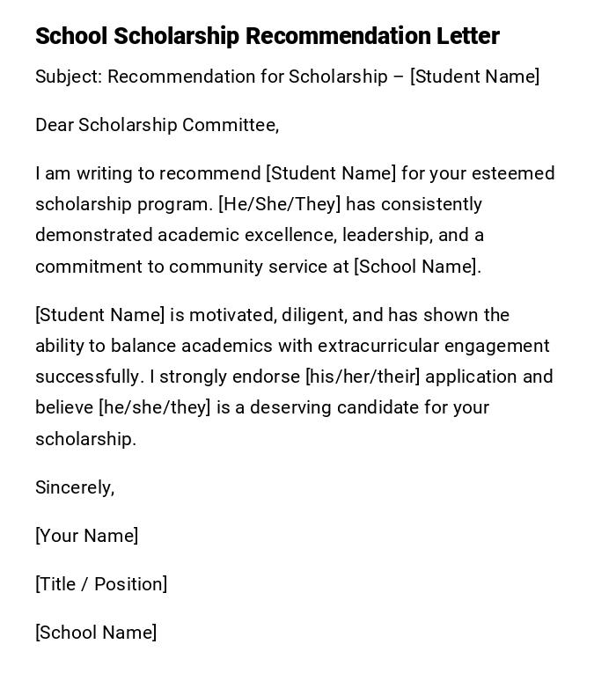Click the word Subject in the subject line
The width and height of the screenshot is (616, 688).
68,77
